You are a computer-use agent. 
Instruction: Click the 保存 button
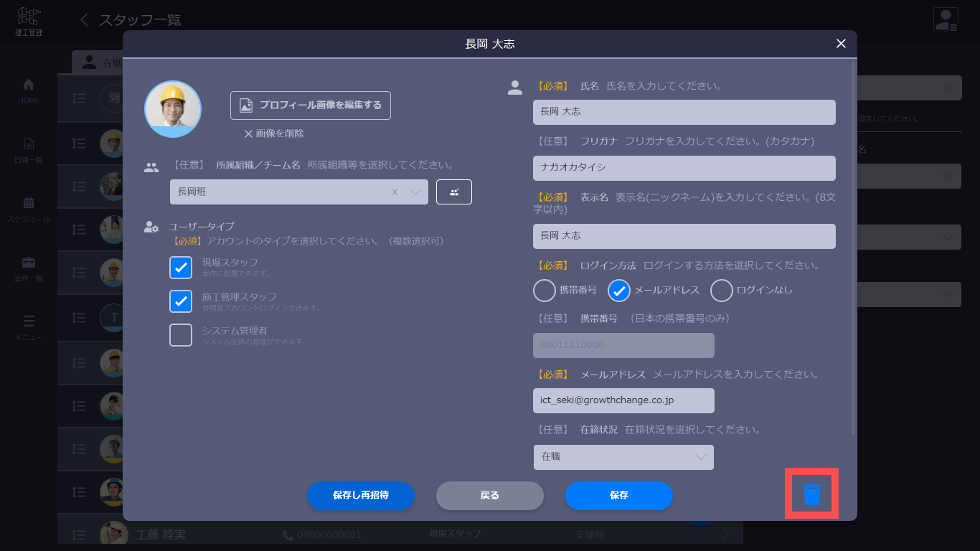click(619, 496)
